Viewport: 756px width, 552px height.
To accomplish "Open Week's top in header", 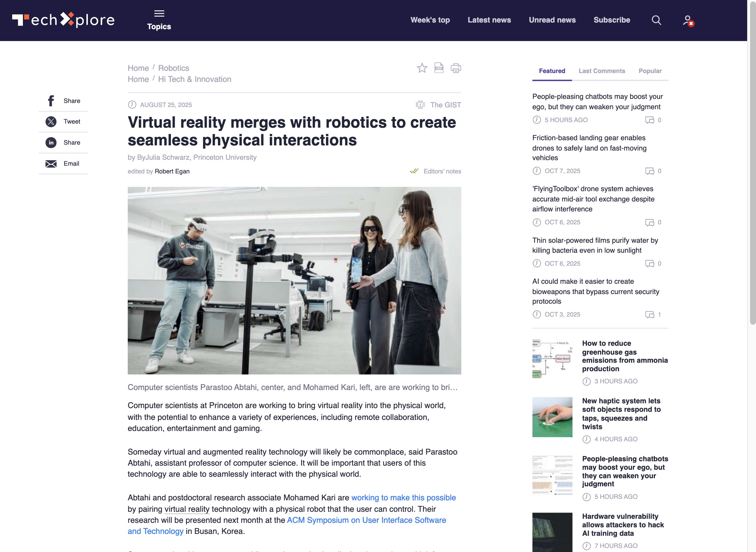I will [430, 20].
